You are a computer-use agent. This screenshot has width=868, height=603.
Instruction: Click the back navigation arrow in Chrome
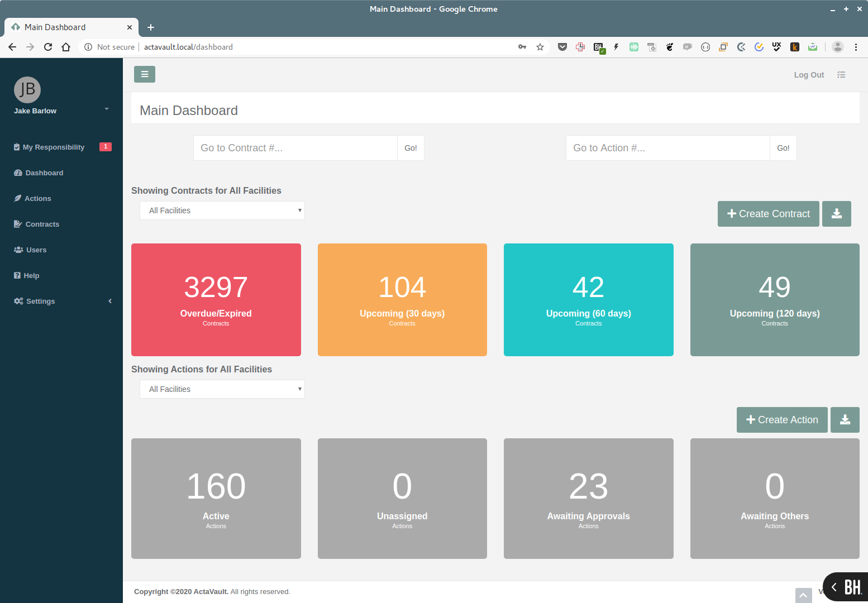click(12, 47)
